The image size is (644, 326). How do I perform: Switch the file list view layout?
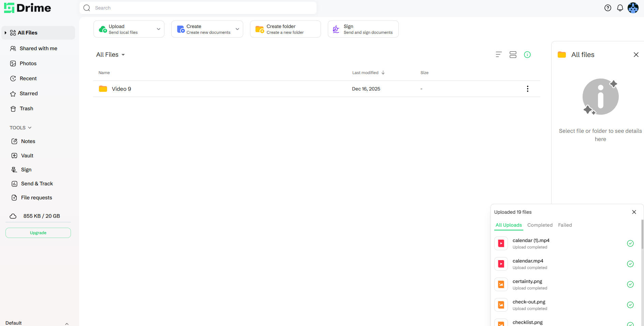click(x=513, y=55)
